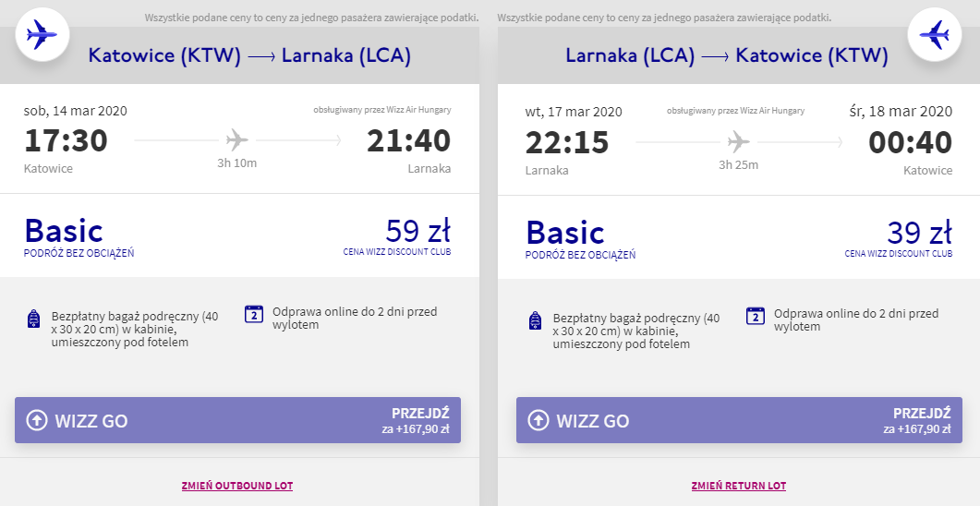
Task: Click the 22:15 Larnaka departure time
Action: click(565, 142)
